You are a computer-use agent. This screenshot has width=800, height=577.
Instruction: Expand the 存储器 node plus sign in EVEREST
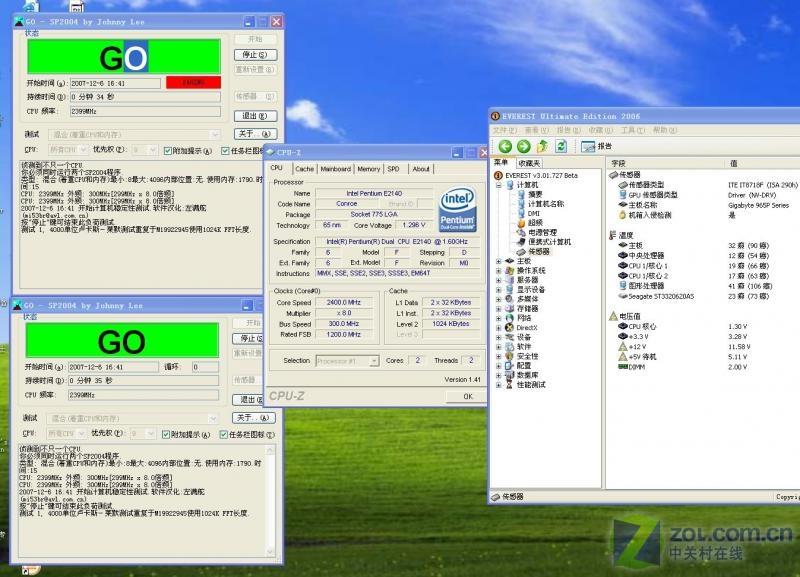(x=499, y=309)
